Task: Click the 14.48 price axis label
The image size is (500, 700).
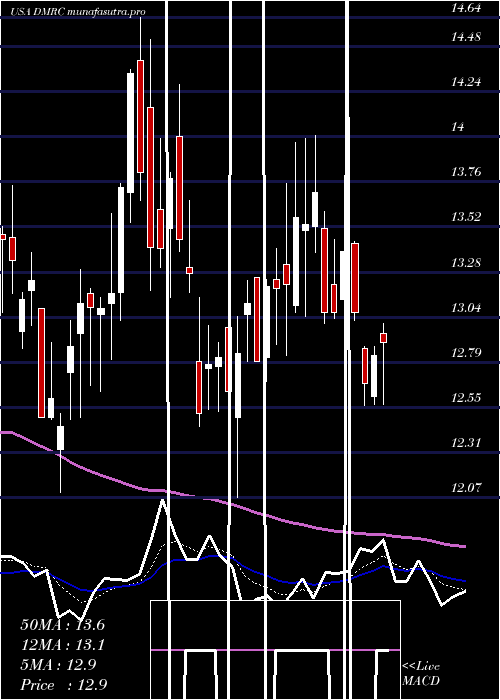Action: click(x=466, y=37)
